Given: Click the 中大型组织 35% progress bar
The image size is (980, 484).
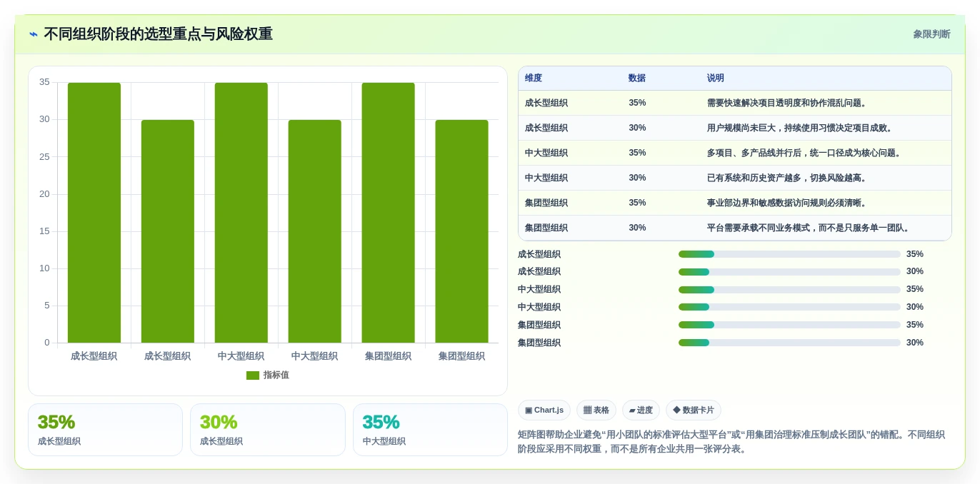Looking at the screenshot, I should click(x=789, y=290).
